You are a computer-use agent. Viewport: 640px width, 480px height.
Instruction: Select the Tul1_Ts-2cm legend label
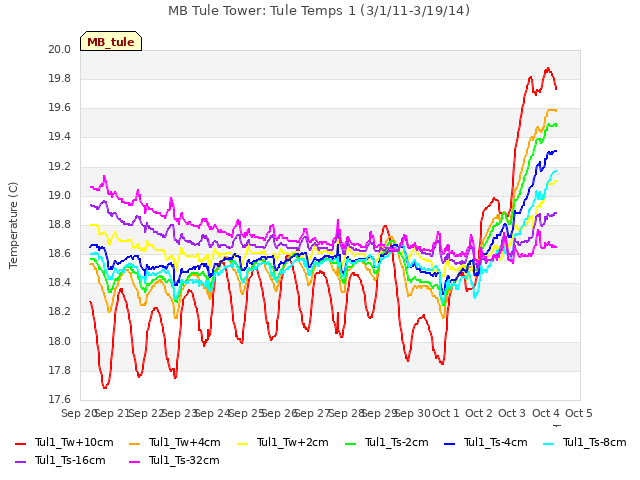[x=397, y=442]
